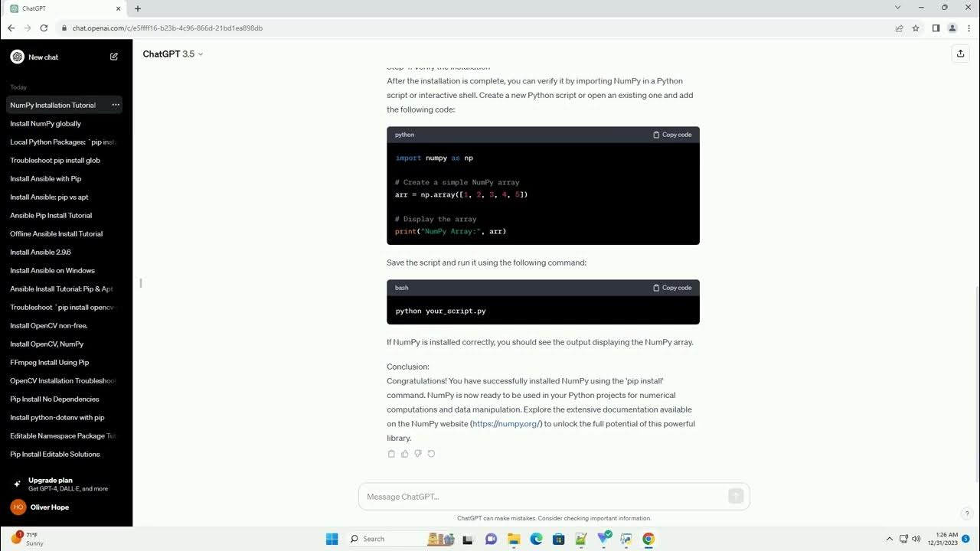Viewport: 980px width, 551px height.
Task: Open the Windows Start menu
Action: [x=332, y=539]
